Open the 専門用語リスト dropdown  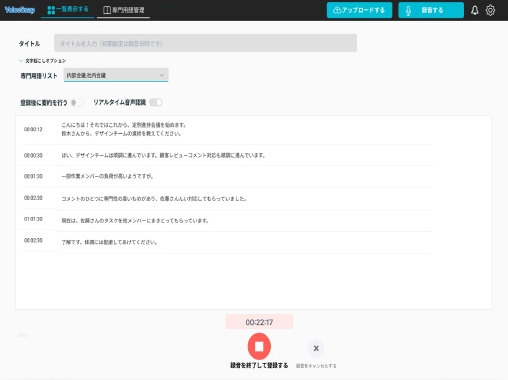(x=116, y=75)
